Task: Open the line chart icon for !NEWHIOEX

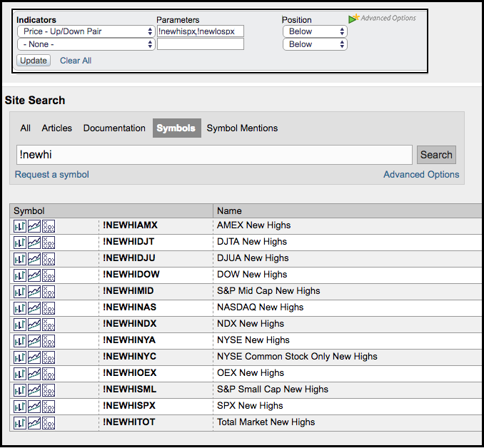Action: tap(34, 373)
